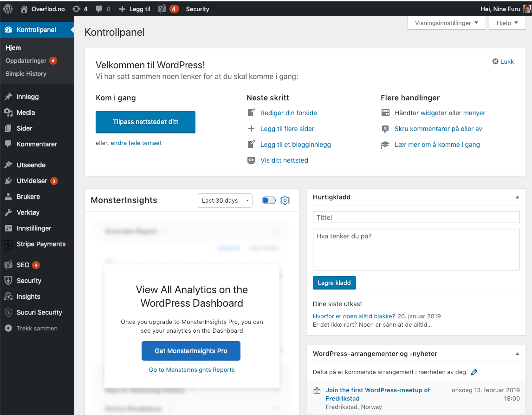Collapse the Hurtigkladd panel
Screen dimensions: 532x415
coord(517,198)
